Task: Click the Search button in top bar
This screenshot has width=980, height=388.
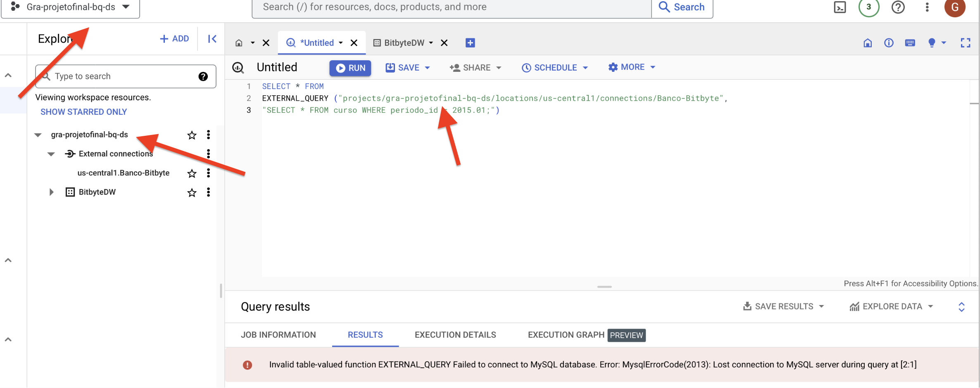Action: pyautogui.click(x=682, y=7)
